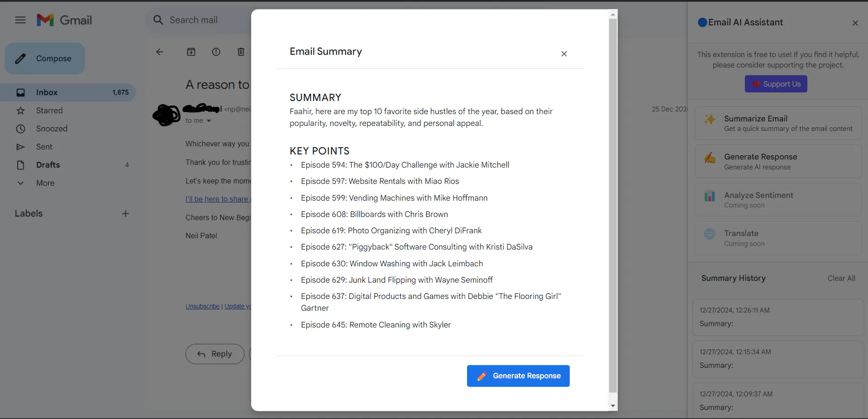Archive the open email
868x419 pixels.
pos(191,52)
